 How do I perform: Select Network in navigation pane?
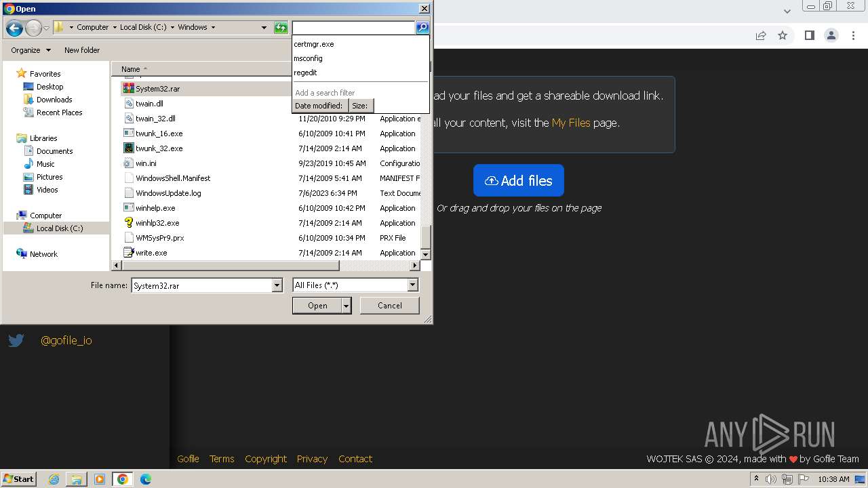(x=37, y=254)
